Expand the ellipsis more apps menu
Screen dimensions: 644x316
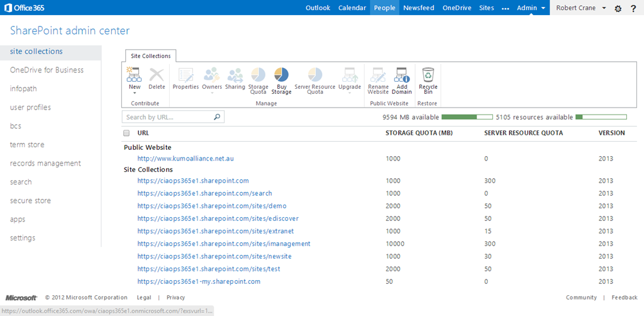pos(505,8)
